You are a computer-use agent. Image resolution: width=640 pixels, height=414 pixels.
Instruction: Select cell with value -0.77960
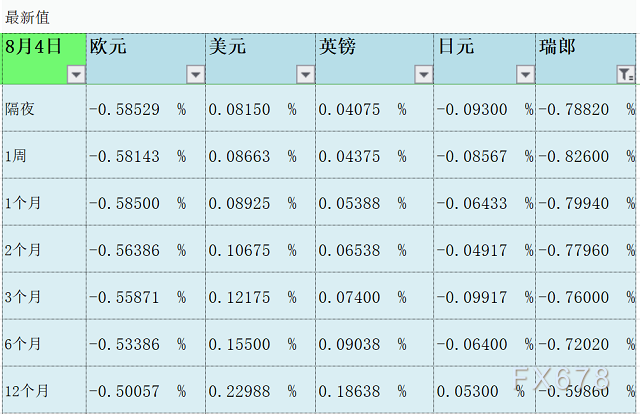[586, 249]
